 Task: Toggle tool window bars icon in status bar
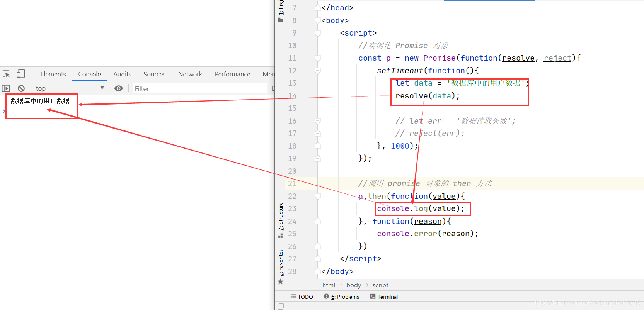click(x=281, y=306)
